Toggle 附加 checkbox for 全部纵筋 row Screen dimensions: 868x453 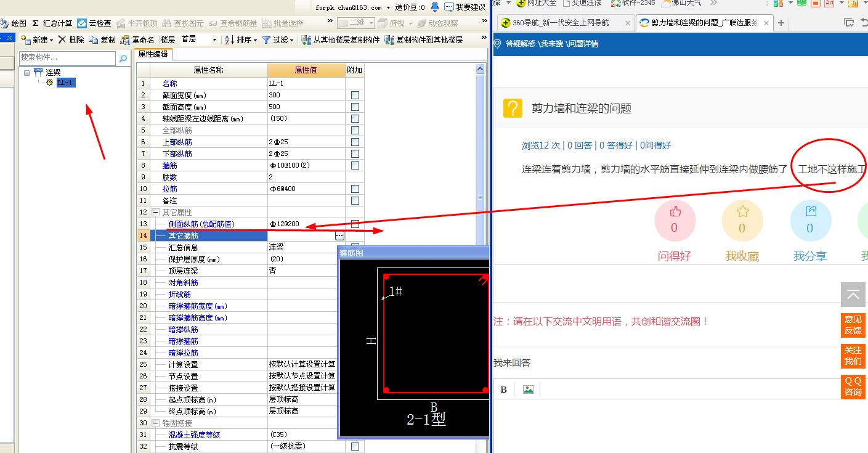pyautogui.click(x=355, y=130)
